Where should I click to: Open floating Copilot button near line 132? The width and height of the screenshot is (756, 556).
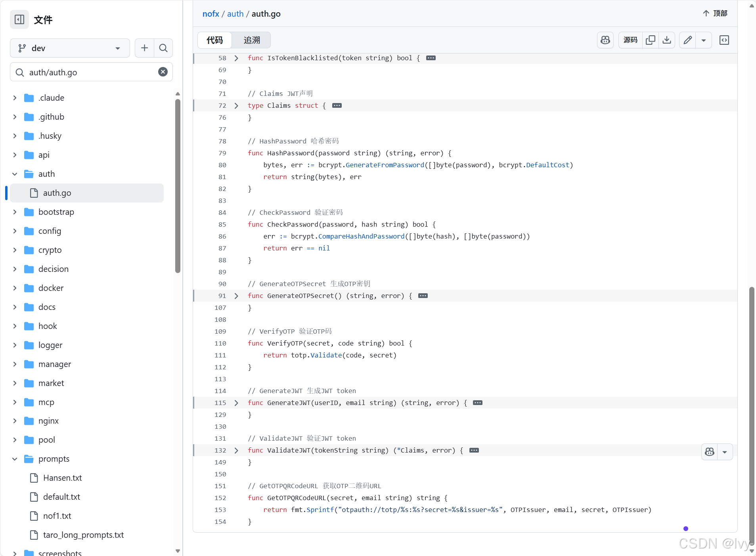710,452
